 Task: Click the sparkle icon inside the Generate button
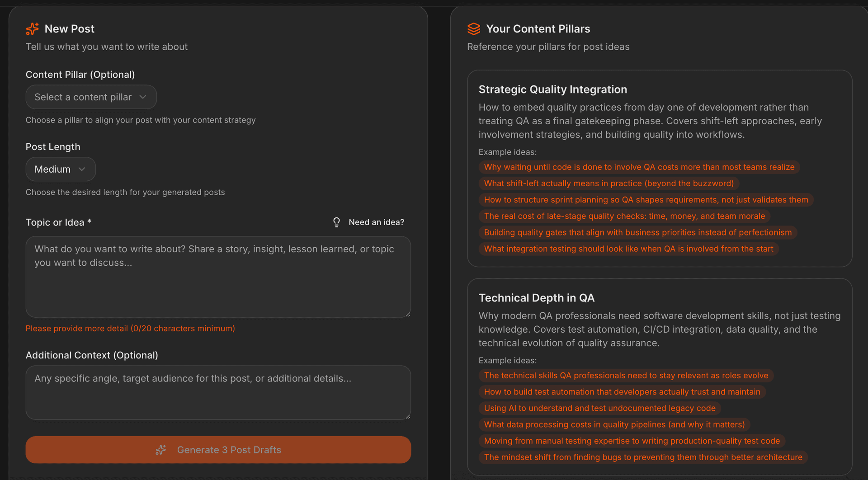click(x=161, y=450)
